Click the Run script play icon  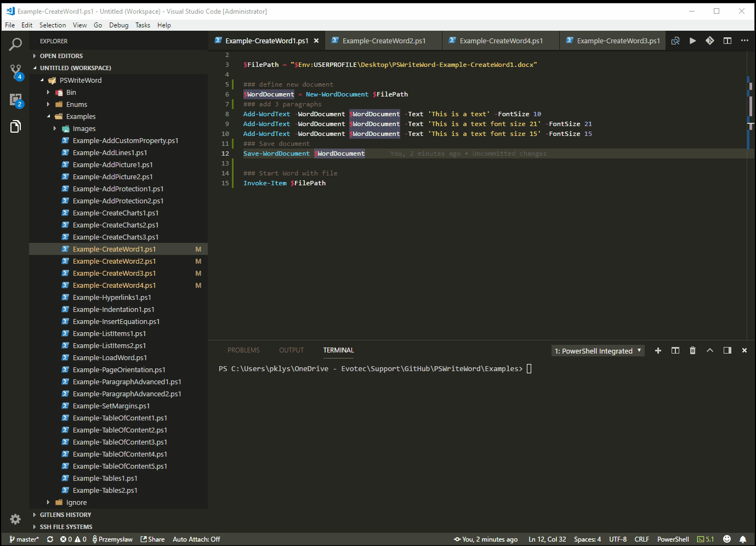pos(693,41)
